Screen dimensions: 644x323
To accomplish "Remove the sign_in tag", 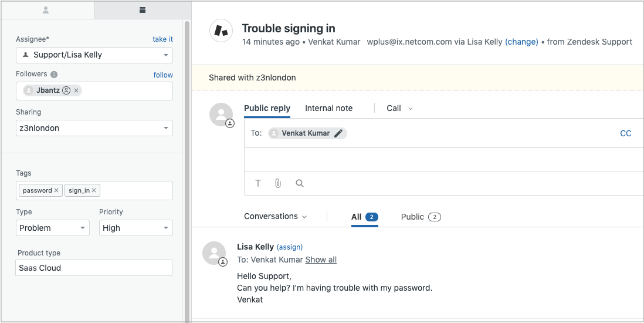I will pos(94,190).
